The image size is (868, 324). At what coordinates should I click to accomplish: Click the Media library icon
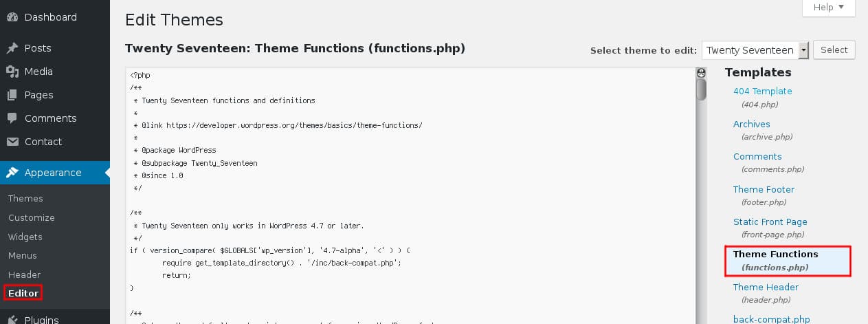click(x=12, y=72)
